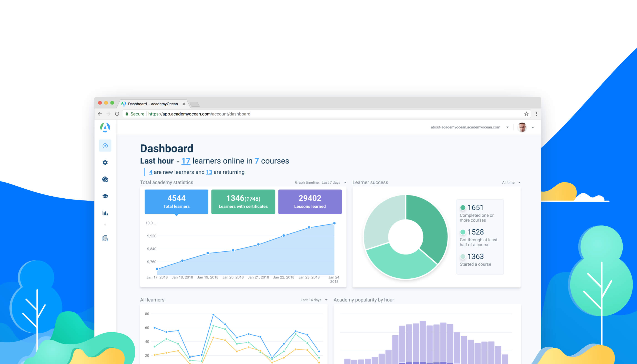Change Graph timeline Last 7 days dropdown

click(x=334, y=182)
